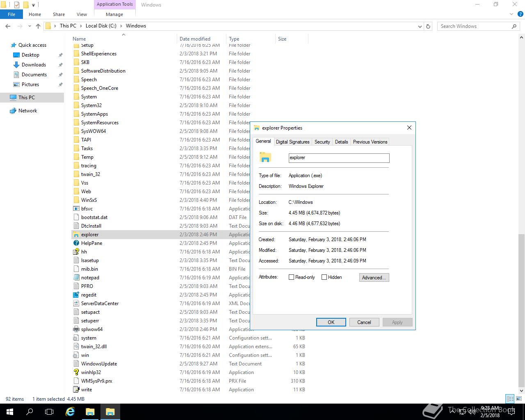
Task: Click the ServerDataCenter XML icon
Action: [x=76, y=304]
